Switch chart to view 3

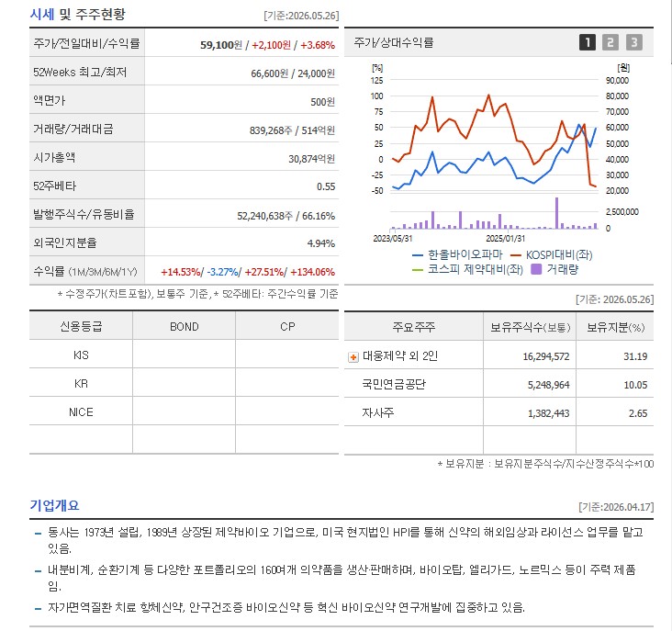633,42
